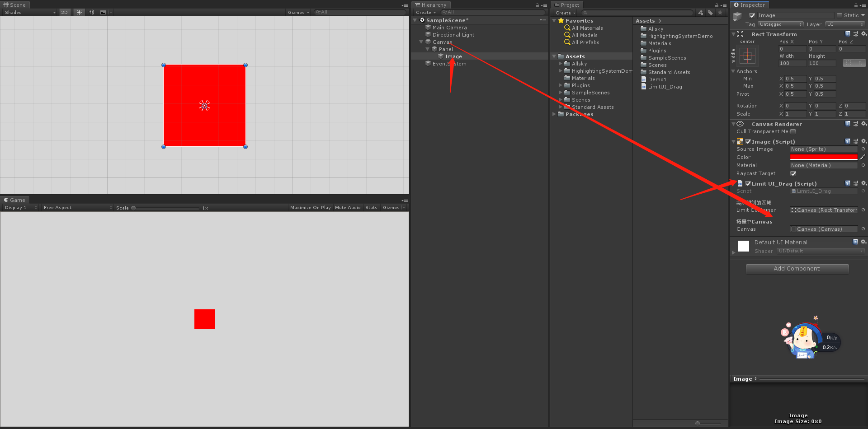The width and height of the screenshot is (868, 429).
Task: Click the eyedropper next to the Color field
Action: pyautogui.click(x=862, y=157)
